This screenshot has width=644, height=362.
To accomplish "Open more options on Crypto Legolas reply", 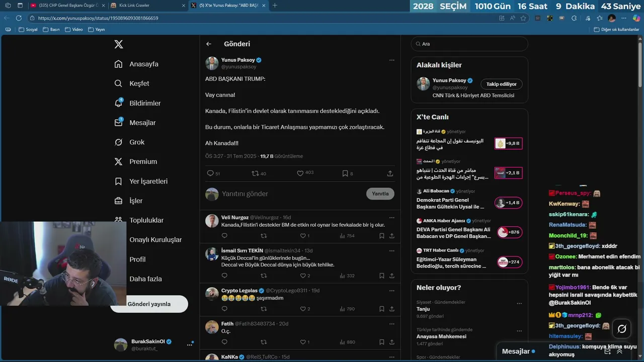I will tap(391, 291).
